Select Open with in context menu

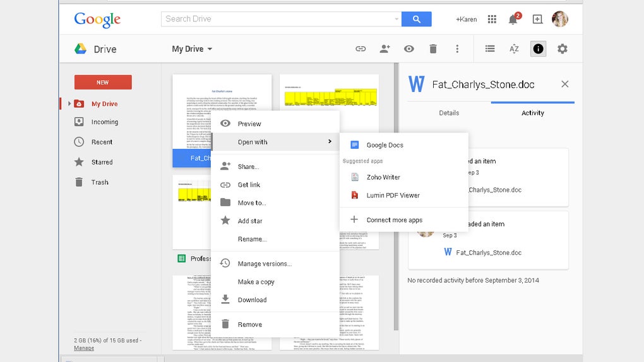click(x=275, y=142)
